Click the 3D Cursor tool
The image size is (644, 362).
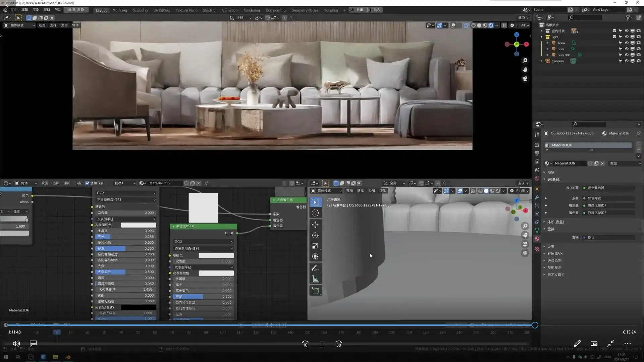[x=315, y=213]
